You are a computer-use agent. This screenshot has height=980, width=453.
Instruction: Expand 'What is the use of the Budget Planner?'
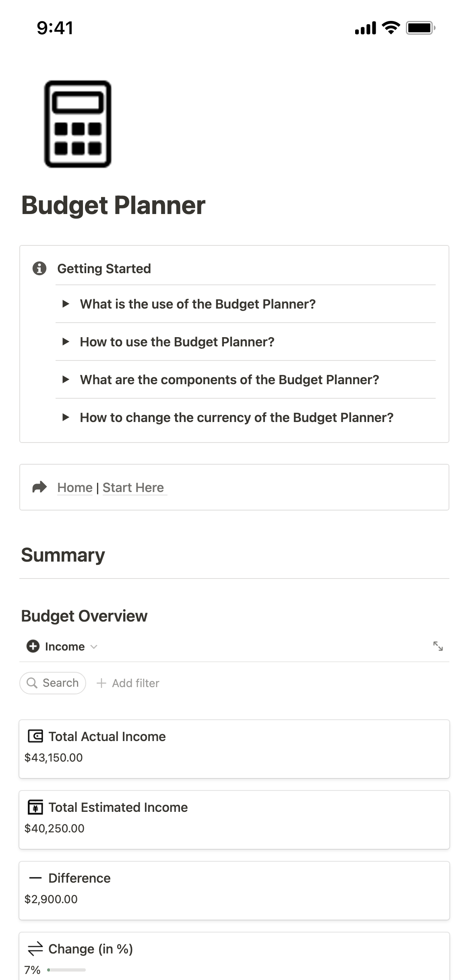tap(66, 304)
